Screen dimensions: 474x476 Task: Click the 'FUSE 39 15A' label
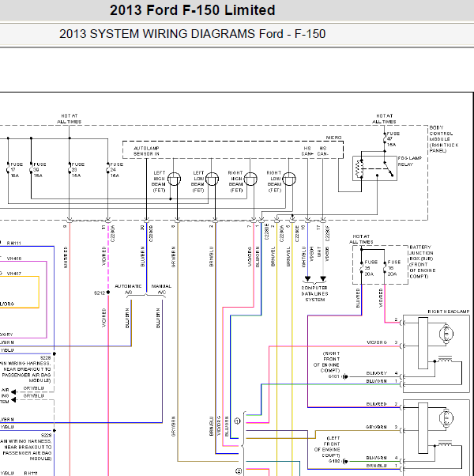39,170
